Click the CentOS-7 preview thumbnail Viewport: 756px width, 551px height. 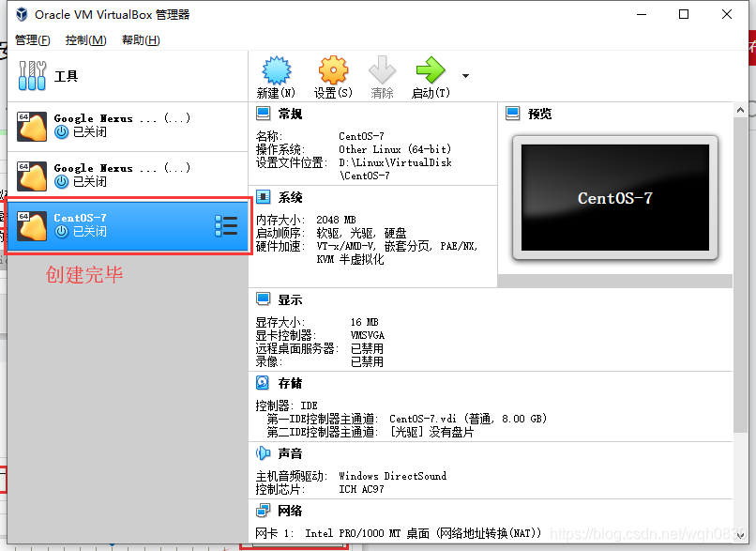tap(615, 198)
